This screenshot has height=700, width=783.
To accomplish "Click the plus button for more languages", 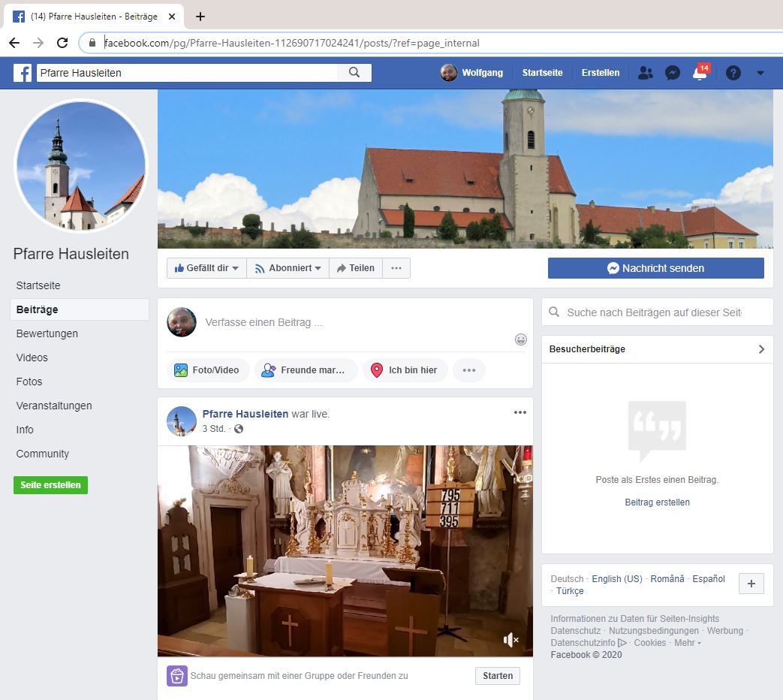I will point(751,584).
